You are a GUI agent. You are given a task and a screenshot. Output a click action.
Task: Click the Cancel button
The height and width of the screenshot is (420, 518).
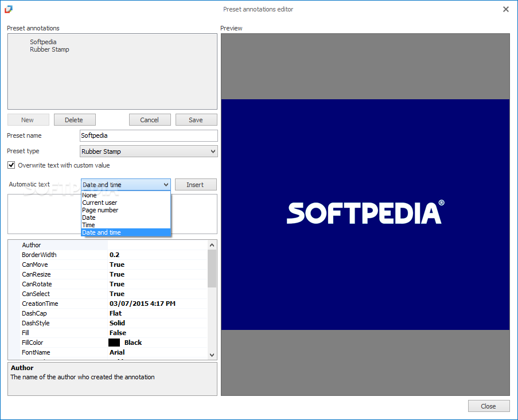150,119
